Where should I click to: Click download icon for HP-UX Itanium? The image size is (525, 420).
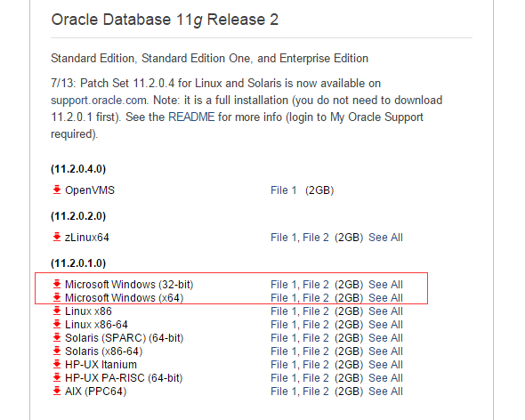(x=57, y=364)
